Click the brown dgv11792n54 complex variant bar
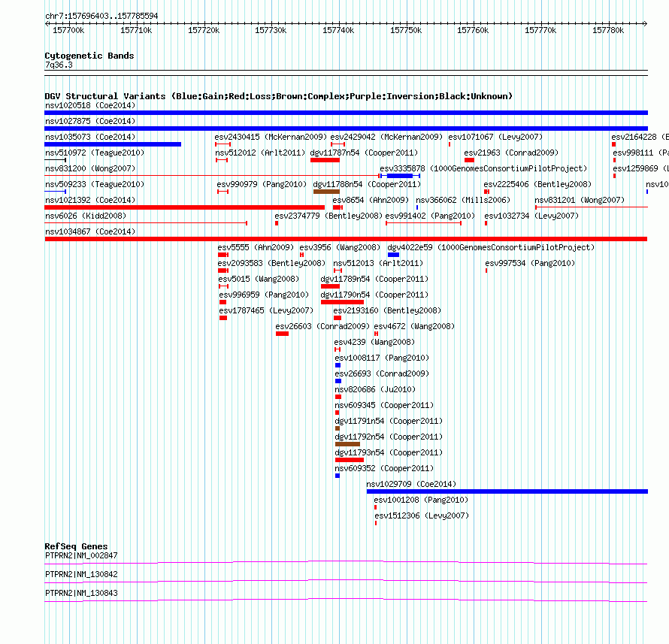 point(347,444)
